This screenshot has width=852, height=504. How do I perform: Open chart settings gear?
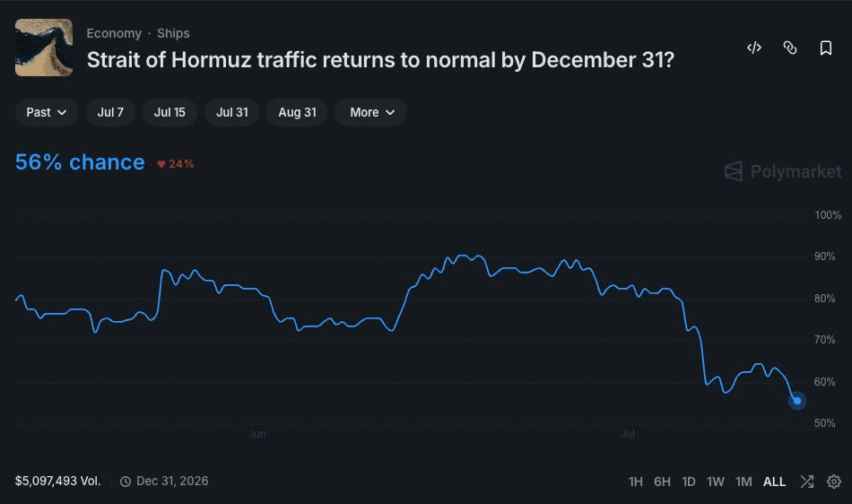click(833, 482)
